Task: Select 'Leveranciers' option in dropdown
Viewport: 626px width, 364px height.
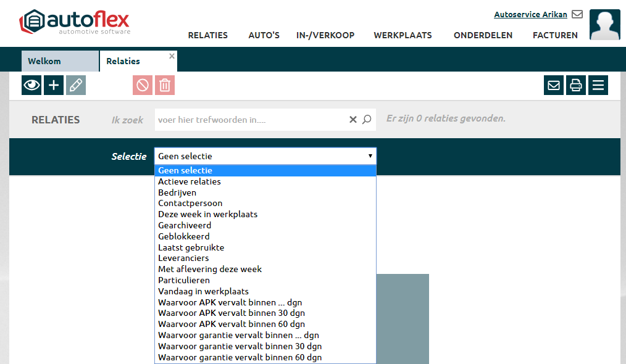Action: 183,258
